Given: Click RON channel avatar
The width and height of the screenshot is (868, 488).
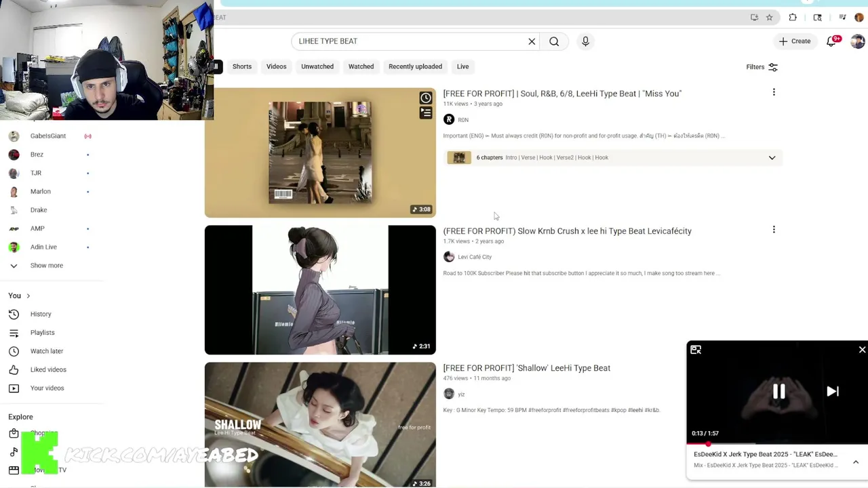Looking at the screenshot, I should 449,120.
